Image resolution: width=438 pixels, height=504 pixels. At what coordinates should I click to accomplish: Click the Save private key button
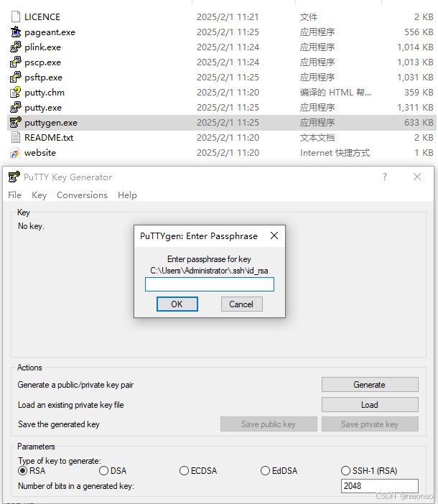(370, 424)
